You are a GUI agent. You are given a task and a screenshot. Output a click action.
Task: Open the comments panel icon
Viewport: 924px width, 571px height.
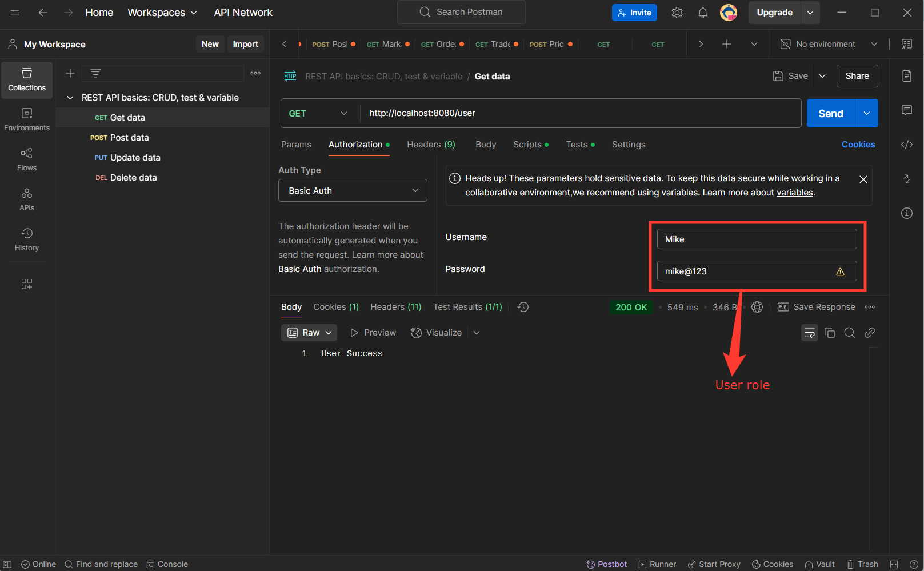(907, 110)
